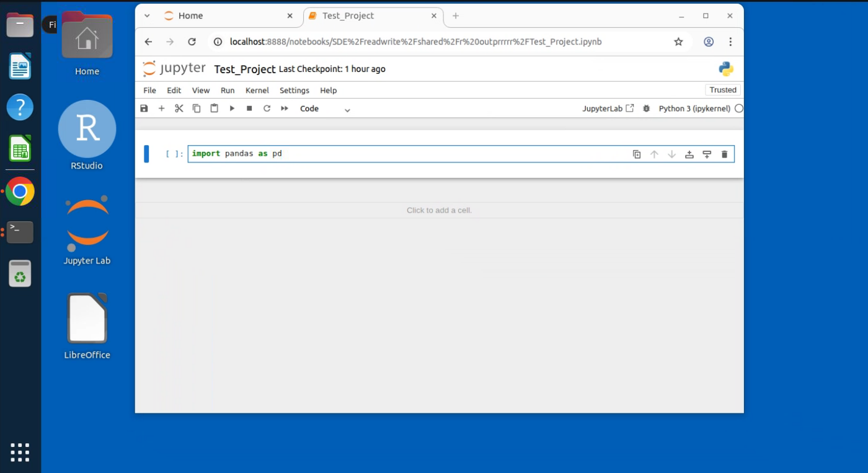Cut the selected cell with the scissors icon
The width and height of the screenshot is (868, 473).
[x=179, y=108]
